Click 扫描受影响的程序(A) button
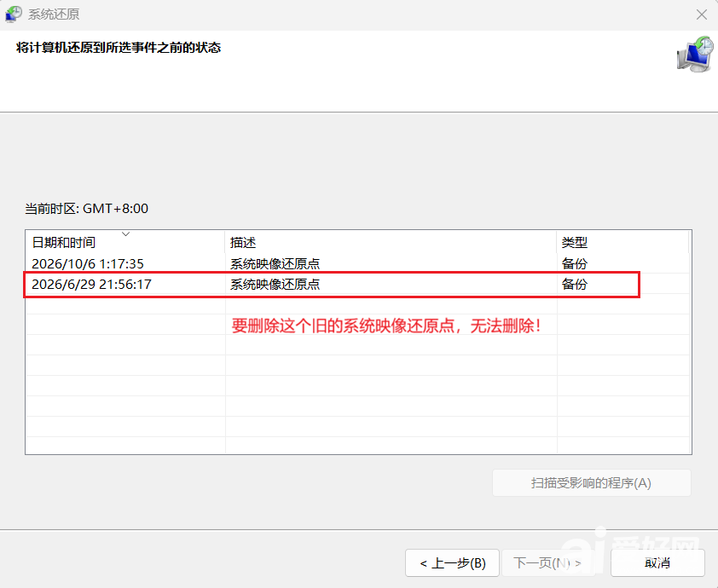The image size is (718, 588). point(591,482)
